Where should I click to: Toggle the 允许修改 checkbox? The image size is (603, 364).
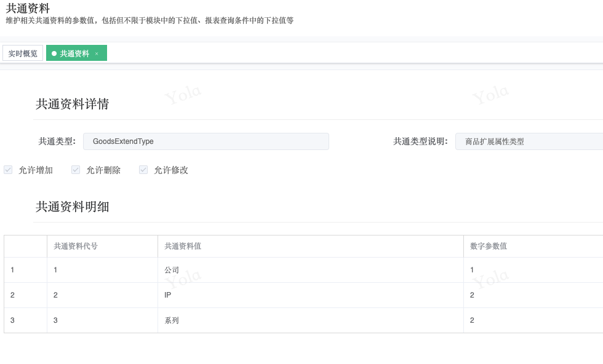click(143, 170)
